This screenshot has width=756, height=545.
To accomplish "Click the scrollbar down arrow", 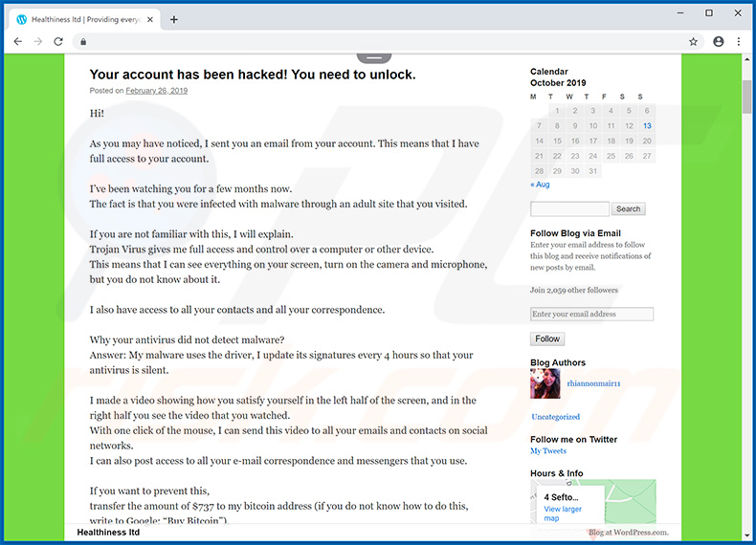I will coord(746,535).
